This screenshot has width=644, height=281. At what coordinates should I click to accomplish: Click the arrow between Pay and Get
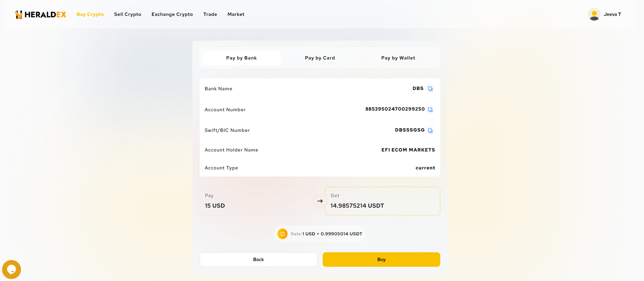(x=320, y=201)
